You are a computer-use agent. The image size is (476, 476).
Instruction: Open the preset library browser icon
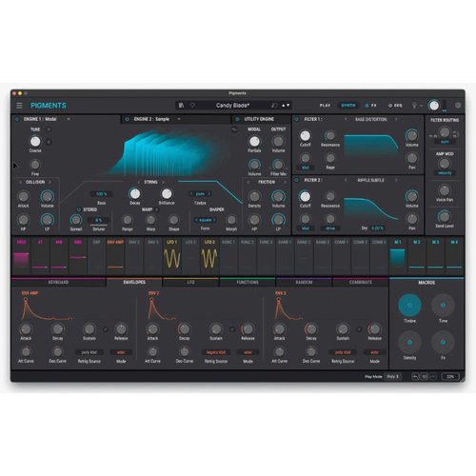coord(181,105)
